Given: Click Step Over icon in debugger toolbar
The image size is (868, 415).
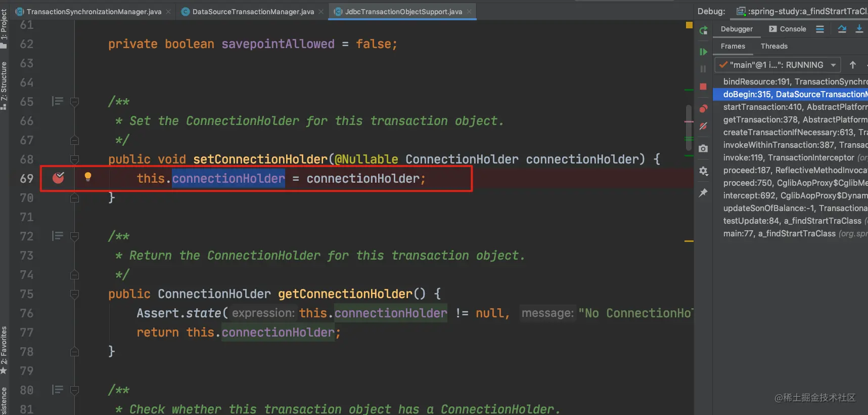Looking at the screenshot, I should (x=842, y=29).
